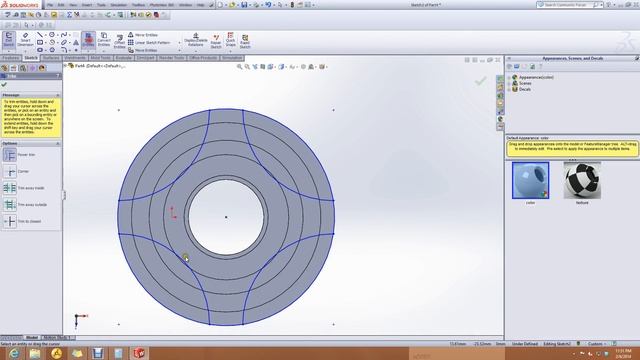The width and height of the screenshot is (640, 360).
Task: Collapse the Options section
Action: click(58, 143)
